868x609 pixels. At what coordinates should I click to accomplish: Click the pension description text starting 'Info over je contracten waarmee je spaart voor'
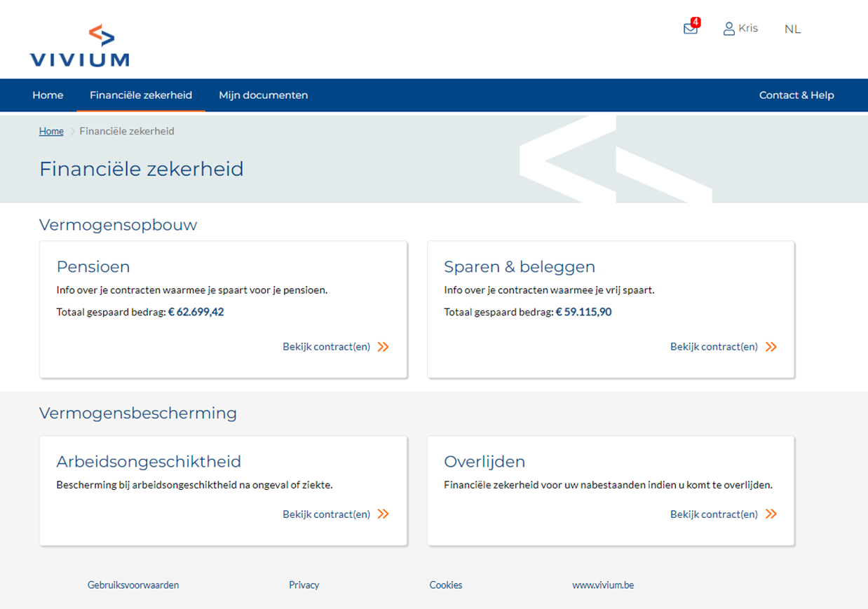pyautogui.click(x=192, y=290)
